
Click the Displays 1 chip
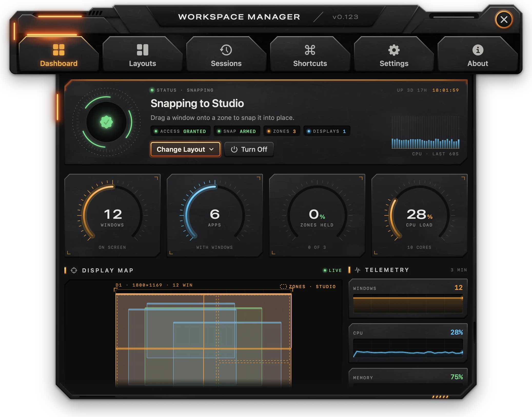(x=327, y=131)
